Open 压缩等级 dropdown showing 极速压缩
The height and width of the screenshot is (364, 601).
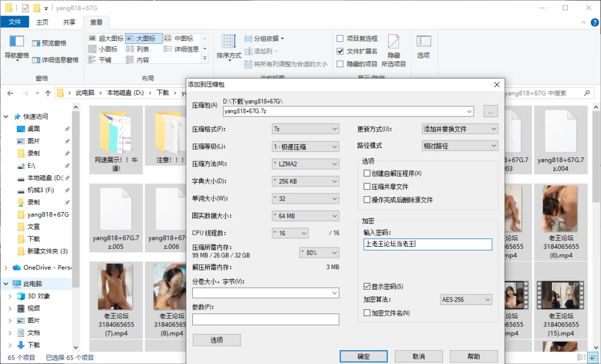point(305,147)
